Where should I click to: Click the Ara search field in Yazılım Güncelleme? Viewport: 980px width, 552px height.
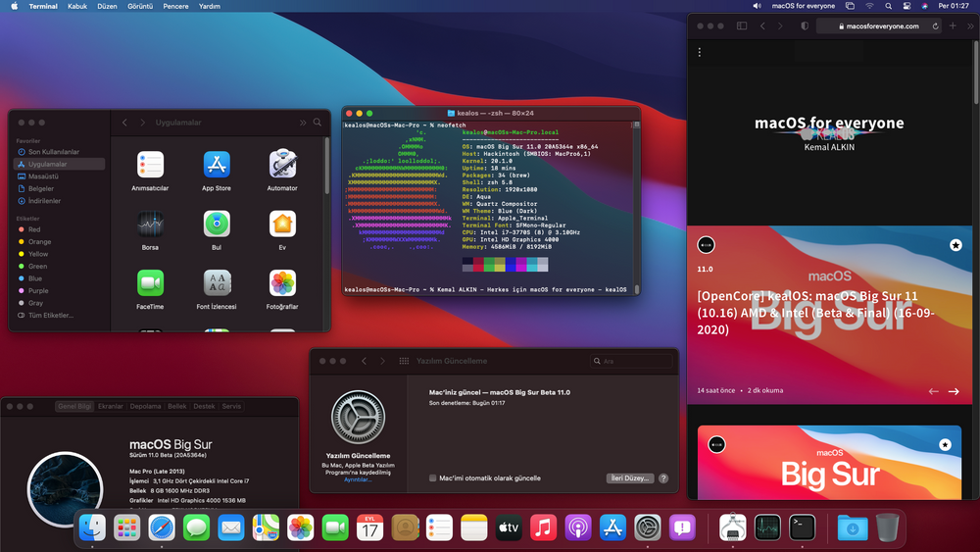631,362
